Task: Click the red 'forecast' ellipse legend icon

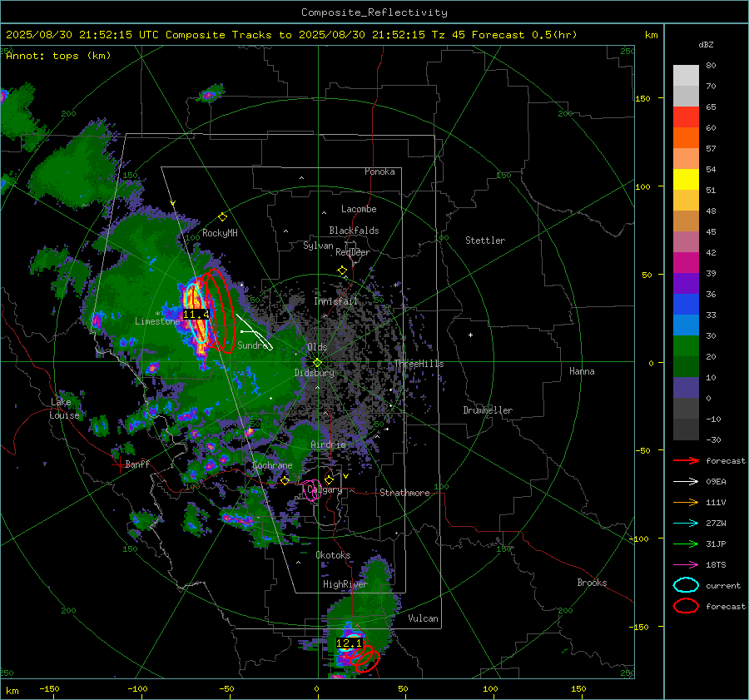Action: [x=686, y=606]
